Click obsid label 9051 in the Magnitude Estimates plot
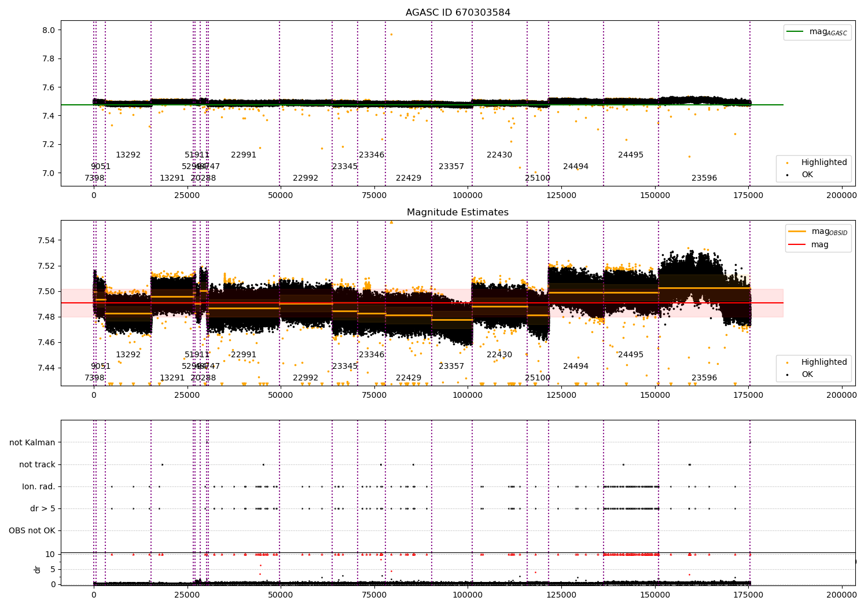The image size is (868, 608). pyautogui.click(x=101, y=367)
